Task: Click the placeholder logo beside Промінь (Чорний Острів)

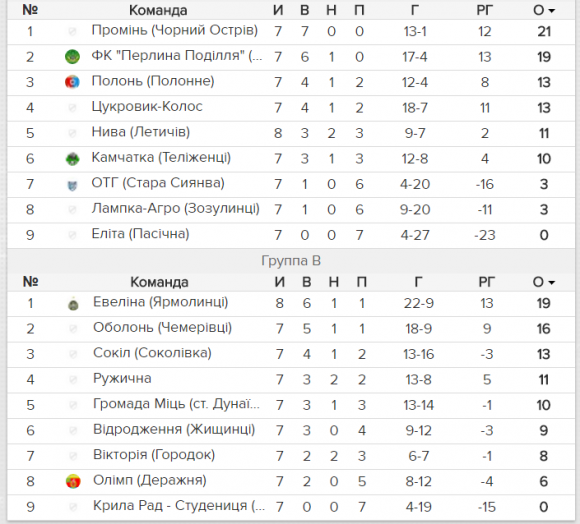Action: coord(72,31)
